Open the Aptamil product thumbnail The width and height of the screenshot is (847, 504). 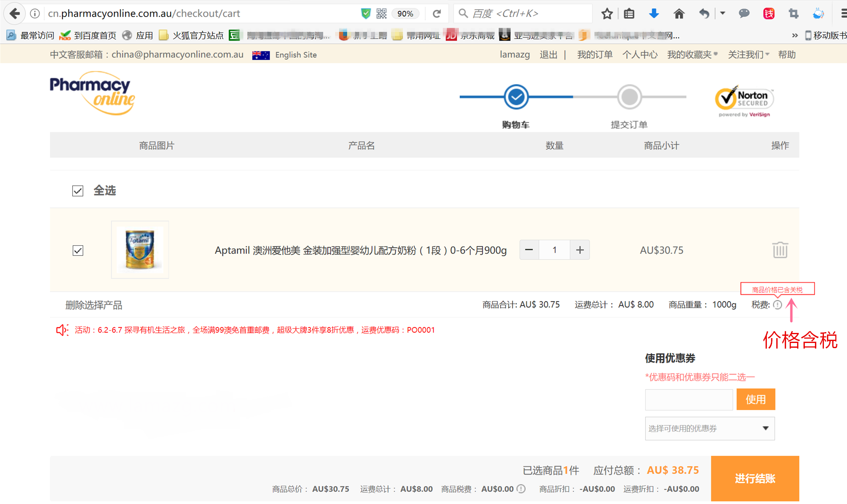[140, 250]
